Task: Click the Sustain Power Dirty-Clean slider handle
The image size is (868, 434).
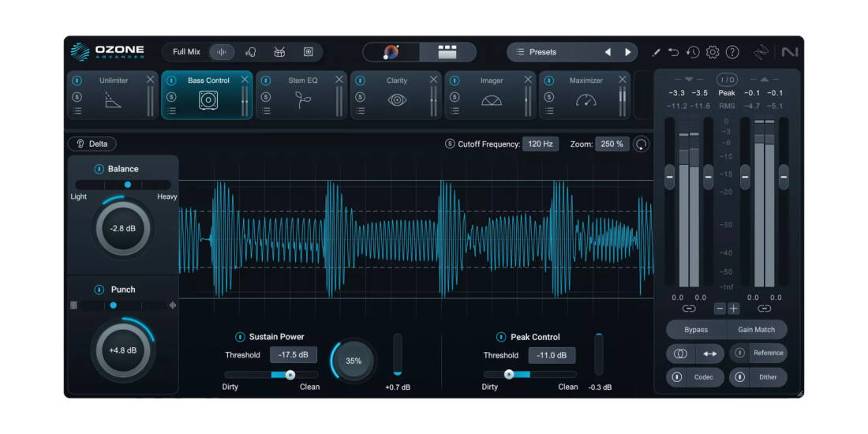Action: [290, 375]
